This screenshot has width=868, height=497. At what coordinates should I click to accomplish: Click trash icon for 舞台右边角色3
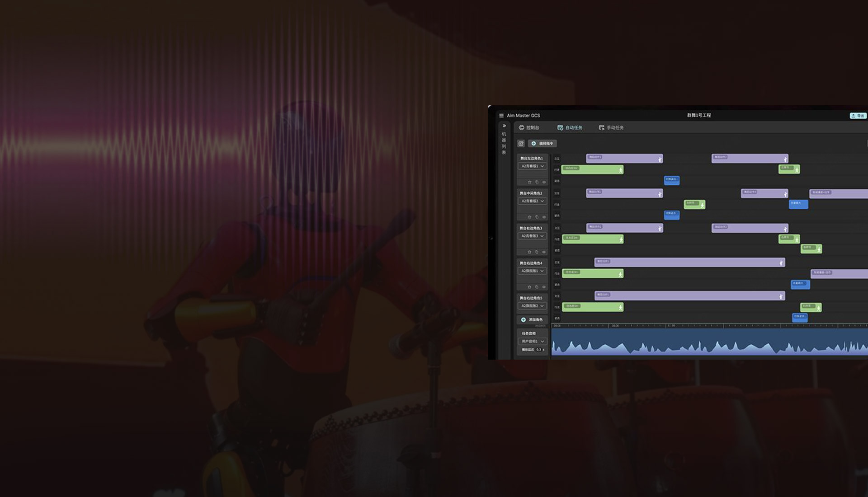529,252
